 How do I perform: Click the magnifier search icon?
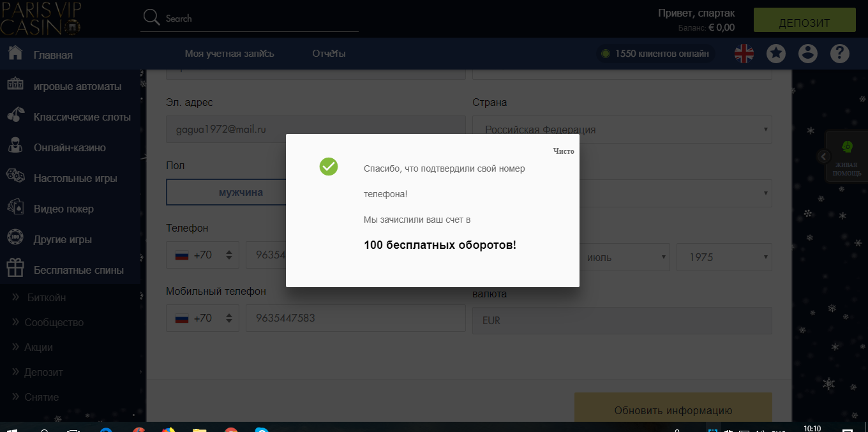pos(151,18)
